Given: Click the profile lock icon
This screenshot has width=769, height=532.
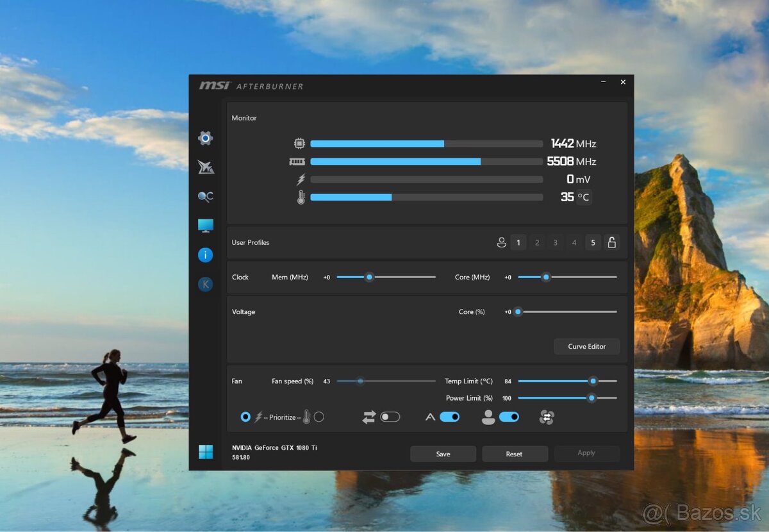Looking at the screenshot, I should 611,242.
